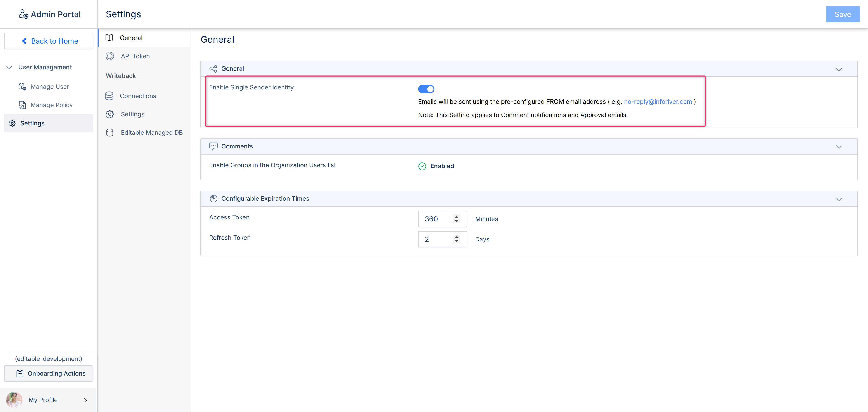Click the Save button
The height and width of the screenshot is (412, 868).
[x=842, y=14]
